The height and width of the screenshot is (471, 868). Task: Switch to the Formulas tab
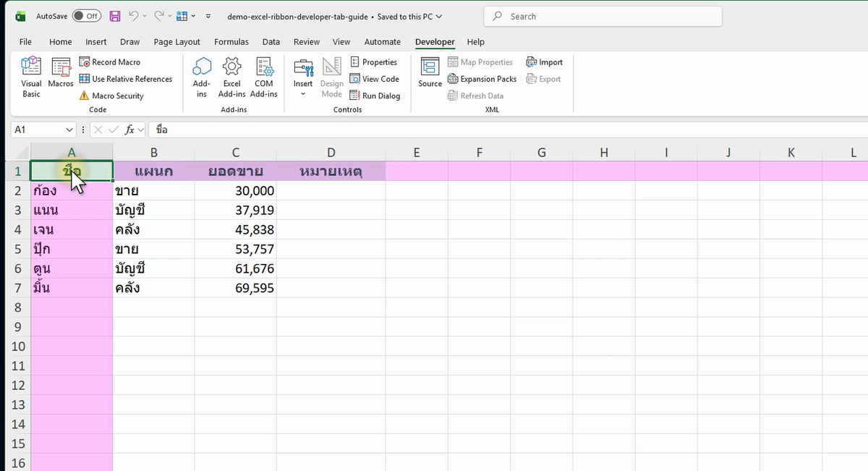point(231,42)
